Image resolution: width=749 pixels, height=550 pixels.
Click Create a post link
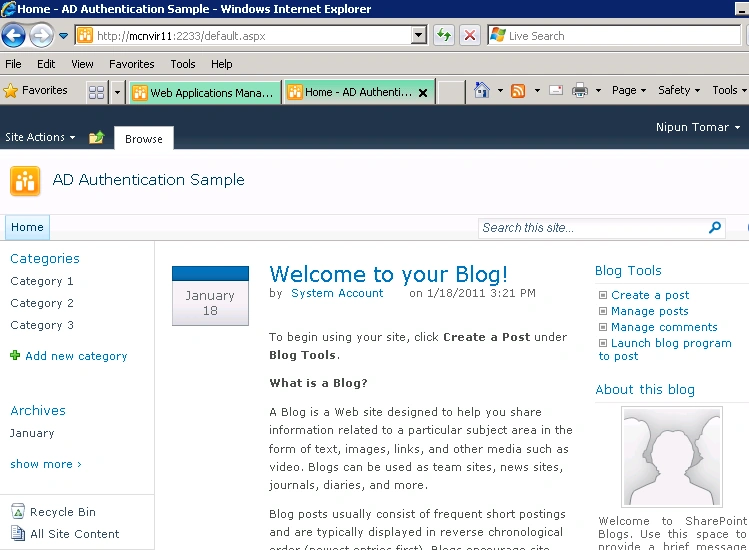tap(650, 295)
